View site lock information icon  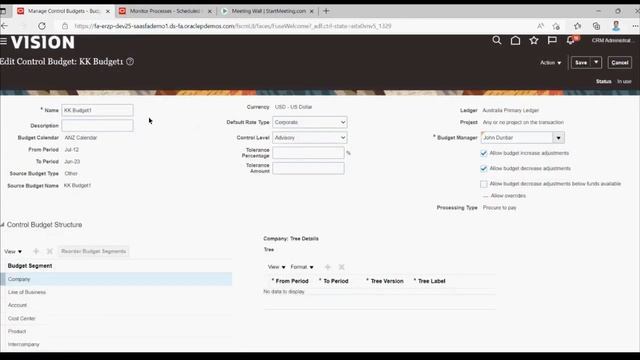(x=65, y=26)
